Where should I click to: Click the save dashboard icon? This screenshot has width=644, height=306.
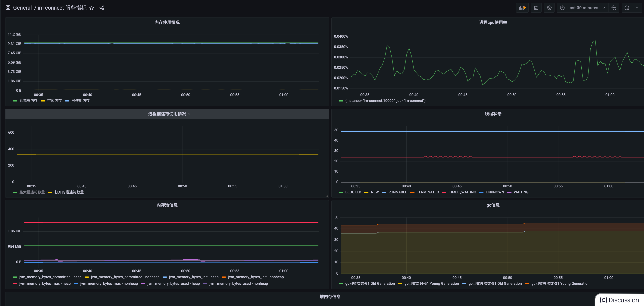click(536, 8)
